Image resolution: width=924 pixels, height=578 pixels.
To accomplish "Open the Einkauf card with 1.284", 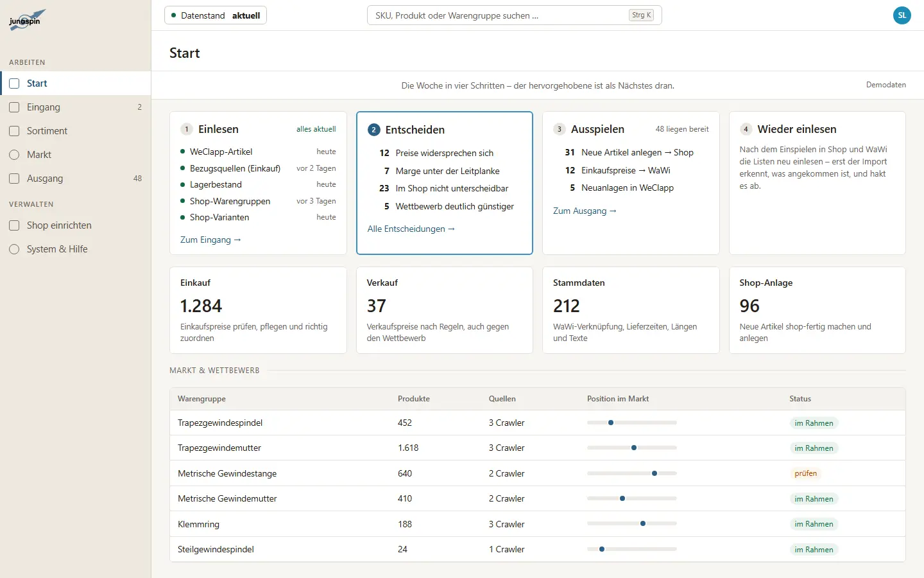I will point(258,310).
